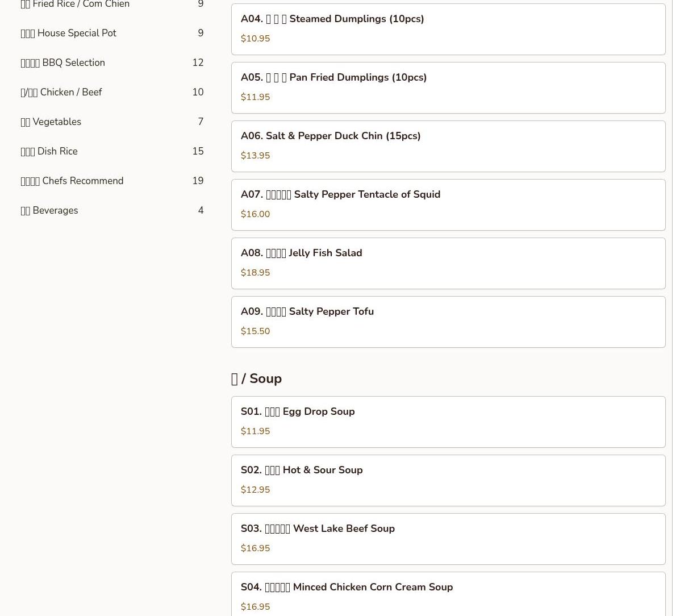Go to the Vegetables category
The width and height of the screenshot is (684, 616).
112,122
